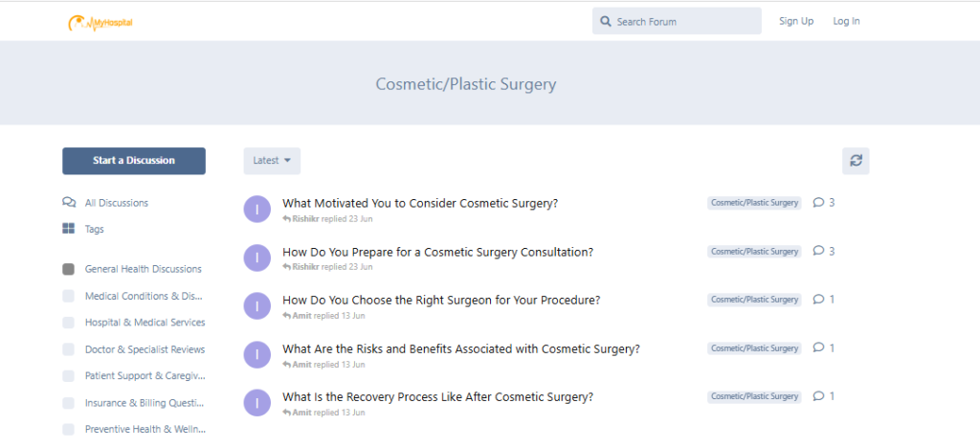Viewport: 980px width, 448px height.
Task: Click the Cosmetic/Plastic Surgery tag on the Risks thread
Action: pos(754,348)
